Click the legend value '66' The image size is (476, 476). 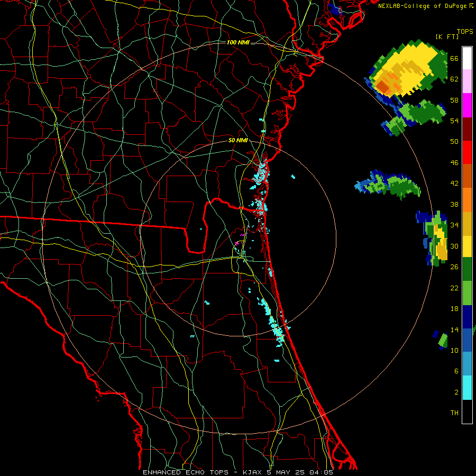454,58
